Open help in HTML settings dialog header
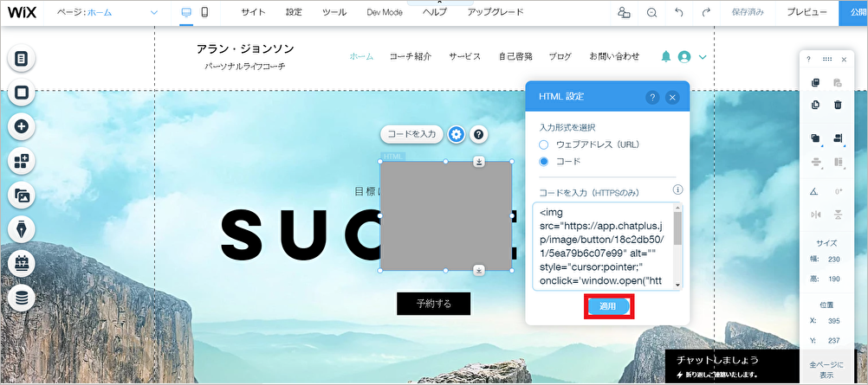868x385 pixels. 652,98
